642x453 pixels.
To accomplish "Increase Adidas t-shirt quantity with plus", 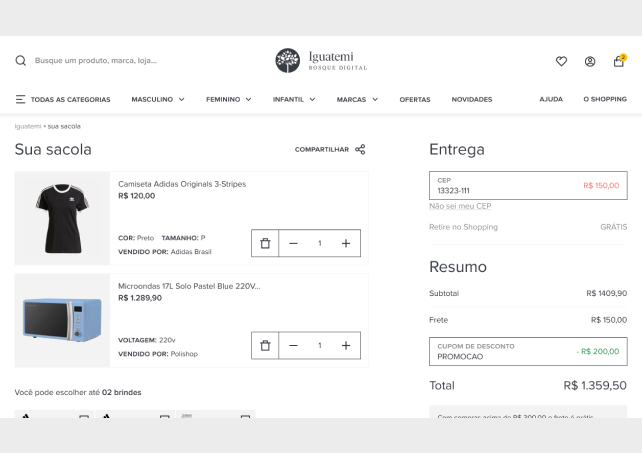I will click(345, 243).
